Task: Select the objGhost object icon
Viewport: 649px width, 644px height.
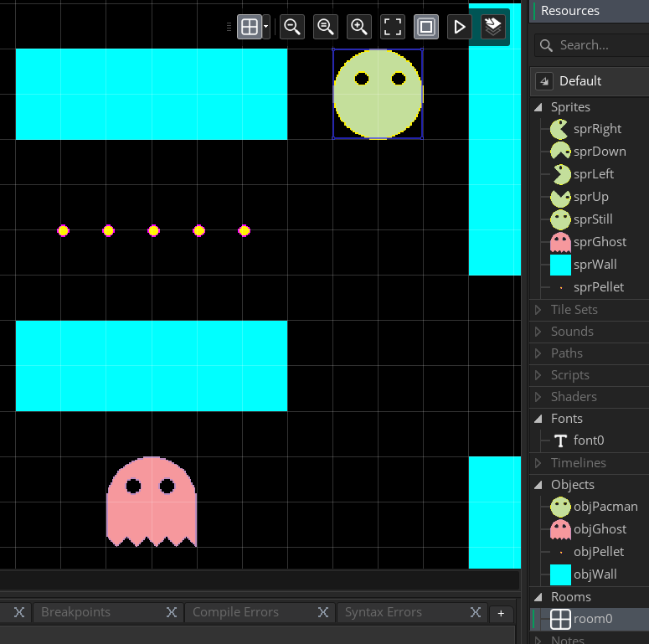Action: (x=560, y=529)
